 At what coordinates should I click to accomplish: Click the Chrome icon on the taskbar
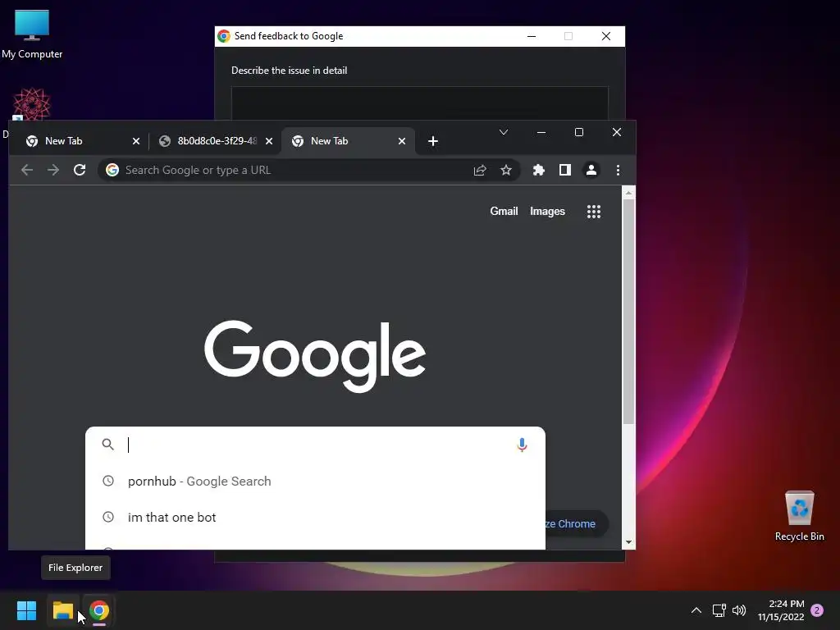(x=99, y=610)
